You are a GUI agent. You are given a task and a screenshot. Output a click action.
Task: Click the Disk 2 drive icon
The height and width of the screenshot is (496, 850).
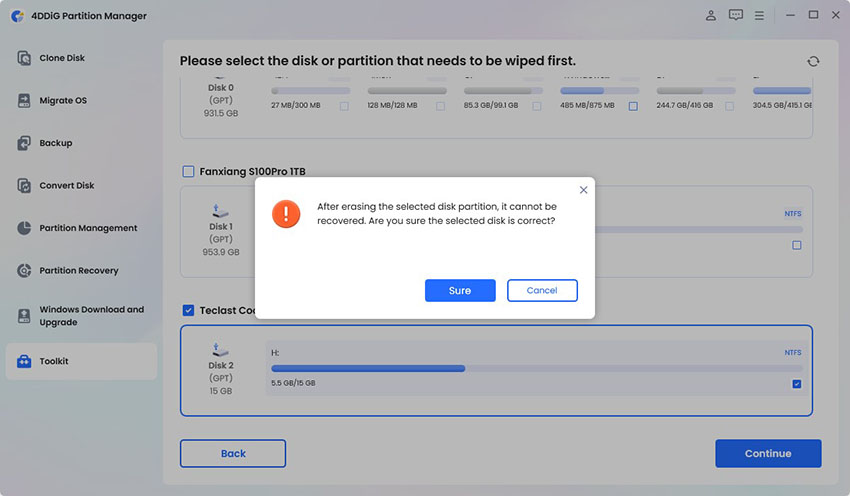pyautogui.click(x=220, y=350)
